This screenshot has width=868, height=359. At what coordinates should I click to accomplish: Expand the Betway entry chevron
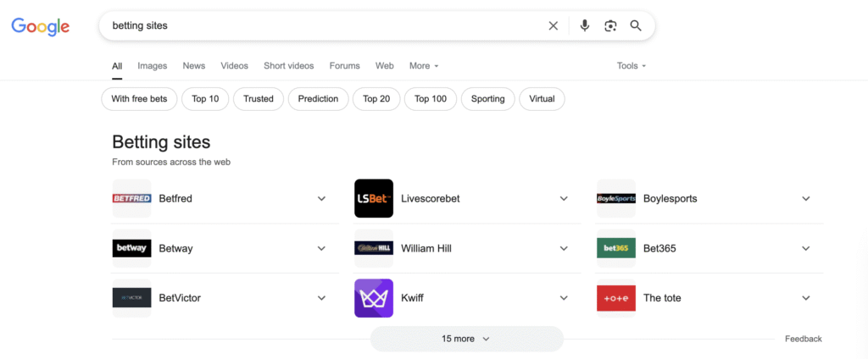click(x=321, y=248)
